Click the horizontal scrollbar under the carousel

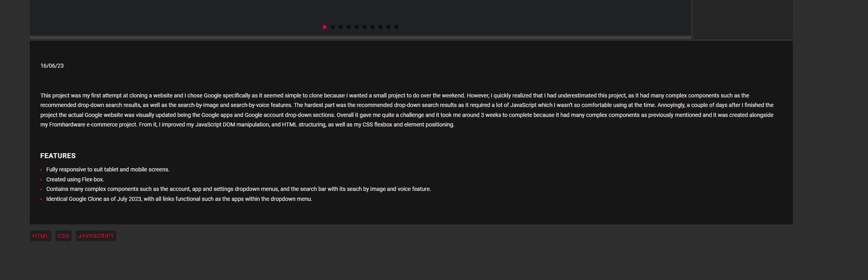[x=361, y=37]
